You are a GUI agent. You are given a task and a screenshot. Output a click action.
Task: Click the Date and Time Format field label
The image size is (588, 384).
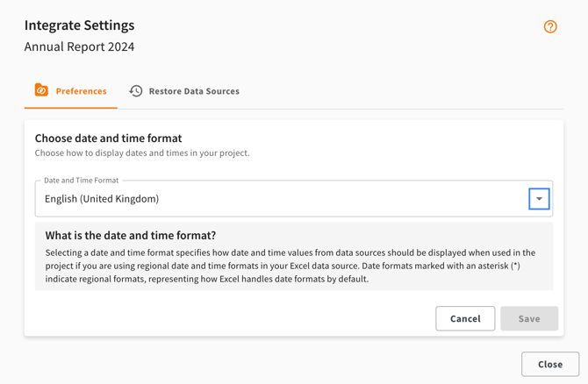(x=81, y=181)
